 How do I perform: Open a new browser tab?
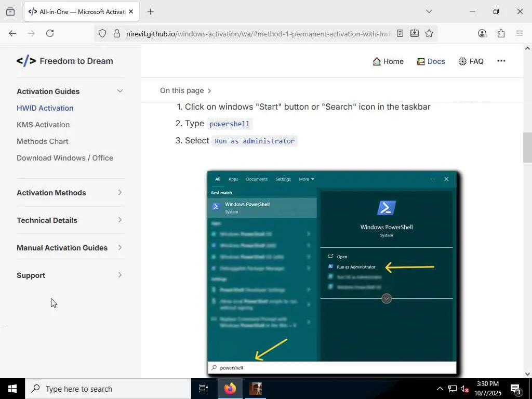pos(150,11)
